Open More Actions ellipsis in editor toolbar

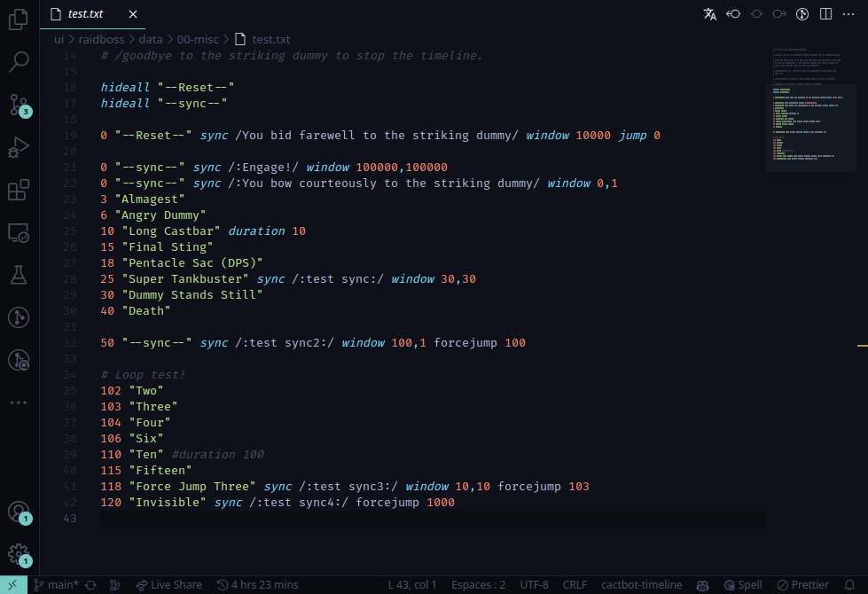848,14
